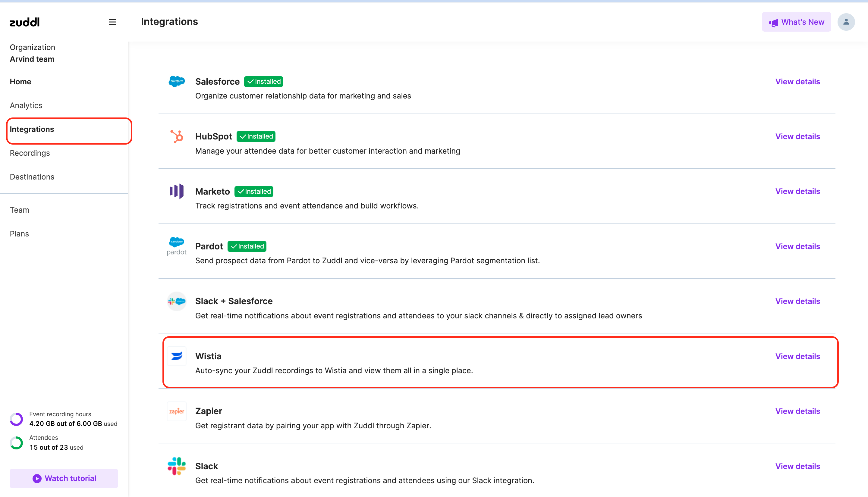Click the Watch tutorial button
Screen dimensions: 868x497
click(64, 478)
